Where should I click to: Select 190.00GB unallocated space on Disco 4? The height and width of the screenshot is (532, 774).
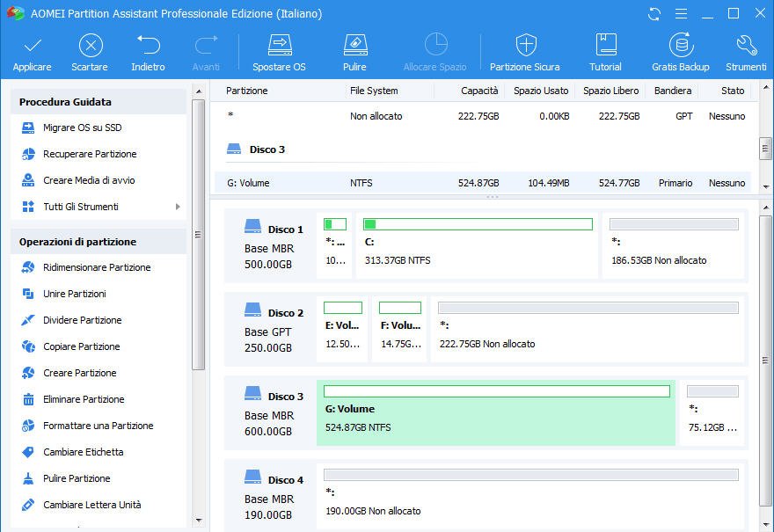click(x=530, y=497)
